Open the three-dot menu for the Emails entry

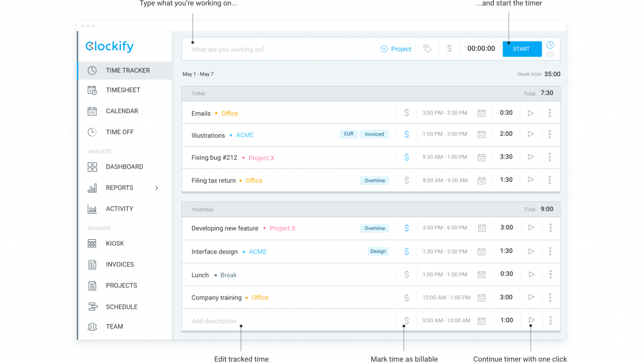pos(550,113)
